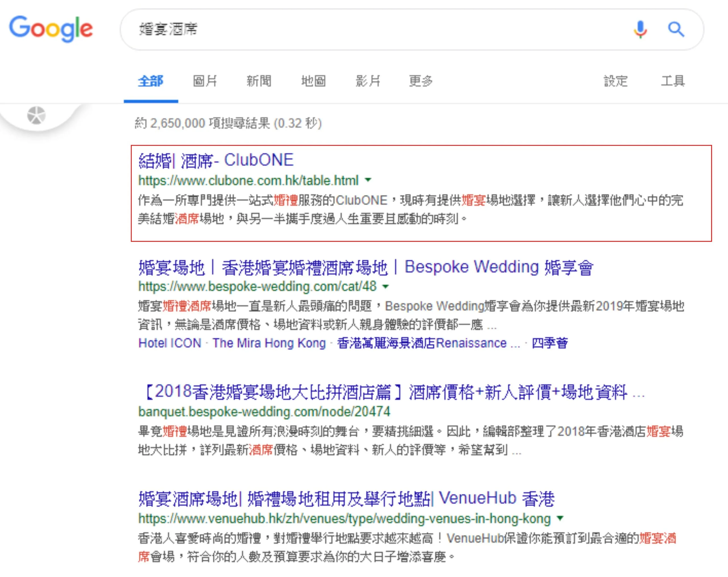Click the magnifying glass search button
The image size is (728, 577).
coord(676,29)
